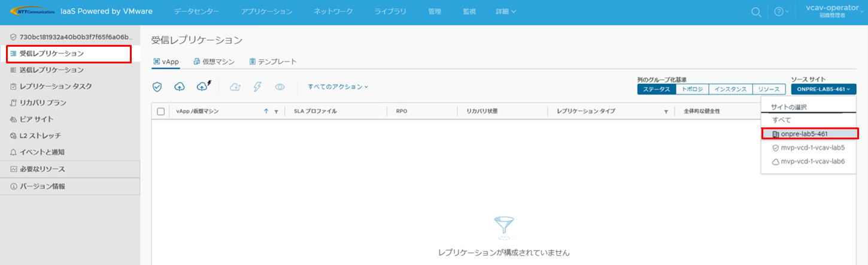
Task: Click the shield icon beside site ID
Action: click(x=13, y=37)
